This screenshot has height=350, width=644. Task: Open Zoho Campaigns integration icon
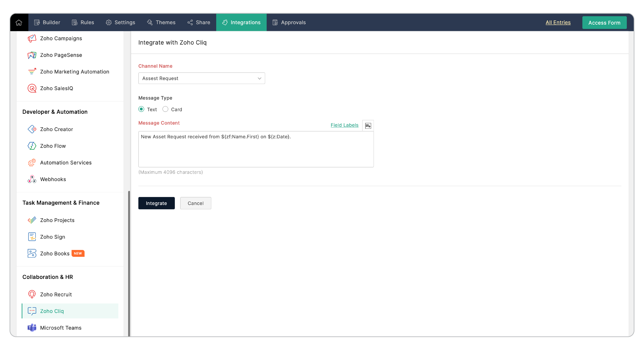pyautogui.click(x=32, y=38)
